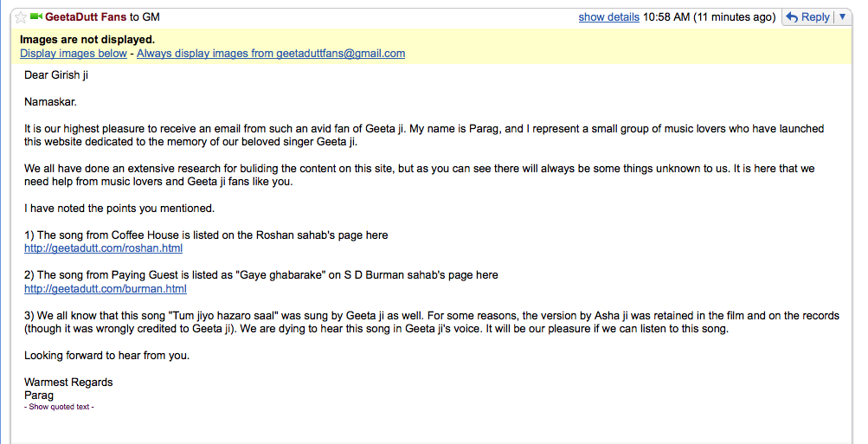
Task: Click the 'Namaskar.' line
Action: coord(50,102)
